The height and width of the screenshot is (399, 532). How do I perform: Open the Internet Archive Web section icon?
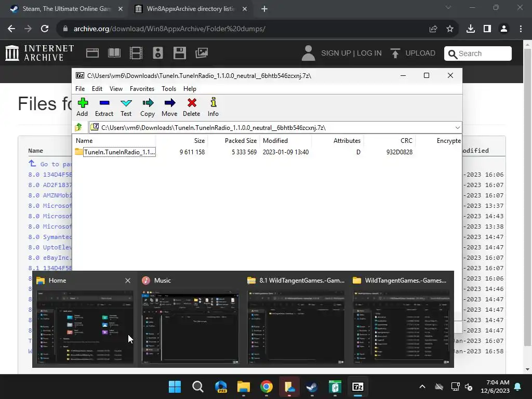[92, 53]
